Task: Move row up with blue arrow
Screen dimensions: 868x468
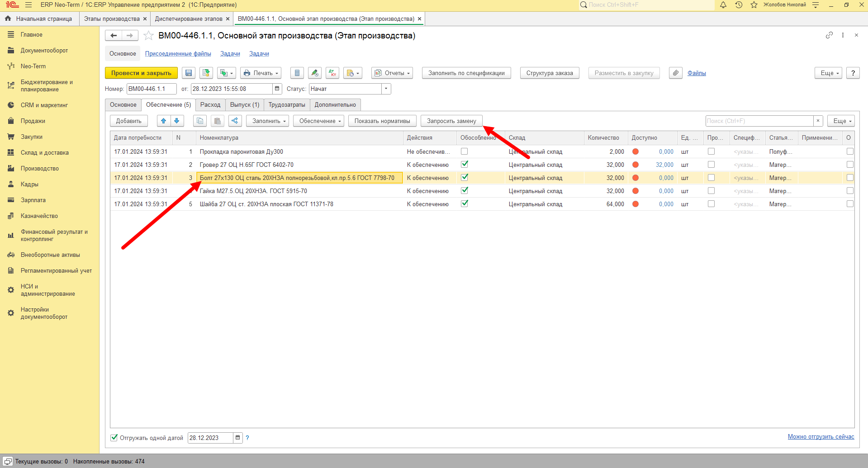Action: tap(164, 121)
